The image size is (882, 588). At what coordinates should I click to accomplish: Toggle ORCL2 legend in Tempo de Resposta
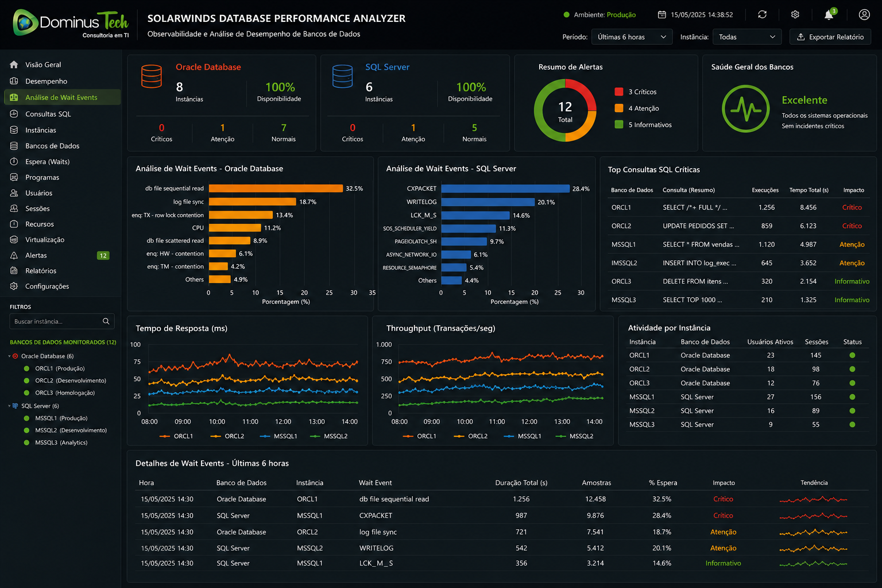[227, 436]
